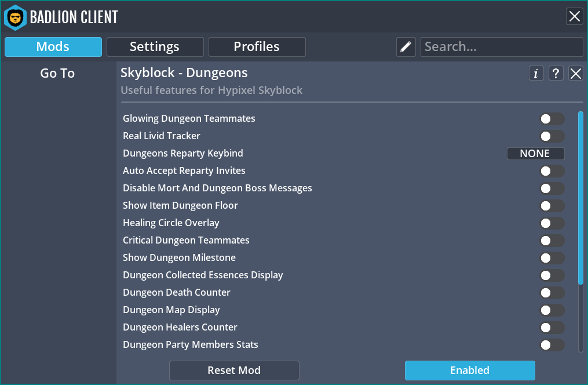Image resolution: width=588 pixels, height=385 pixels.
Task: Set the Dungeons Reparty Keybind NONE box
Action: click(x=535, y=154)
